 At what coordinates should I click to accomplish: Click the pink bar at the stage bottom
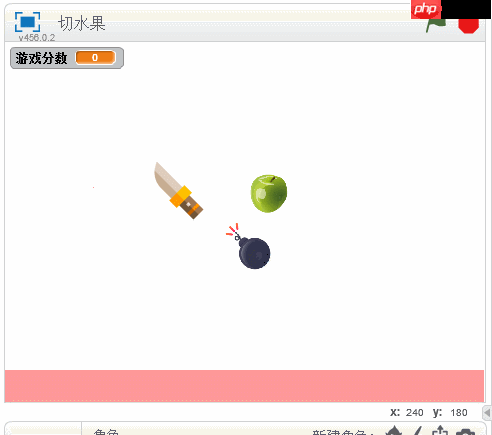(x=244, y=386)
